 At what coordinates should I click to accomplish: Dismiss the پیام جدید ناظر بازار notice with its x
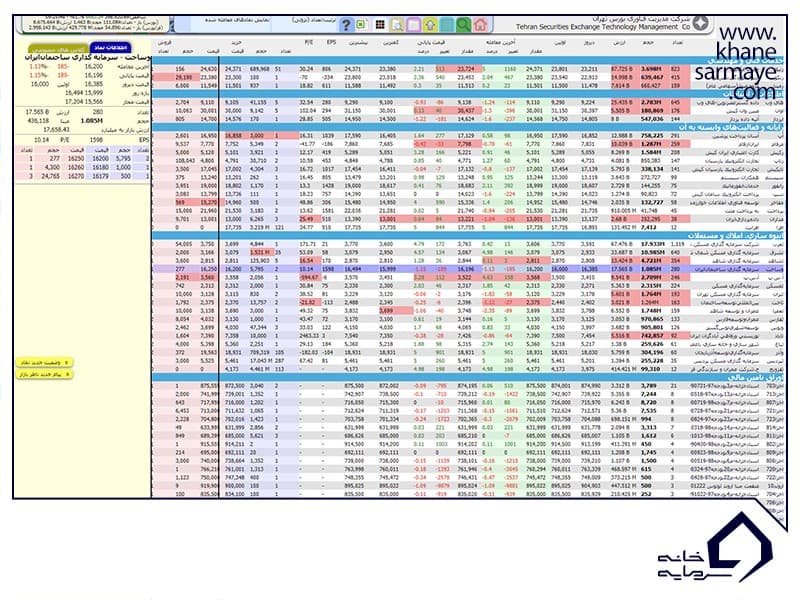66,374
